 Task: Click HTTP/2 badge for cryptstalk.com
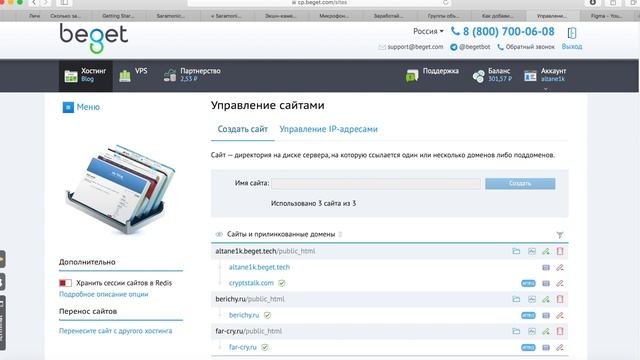528,283
